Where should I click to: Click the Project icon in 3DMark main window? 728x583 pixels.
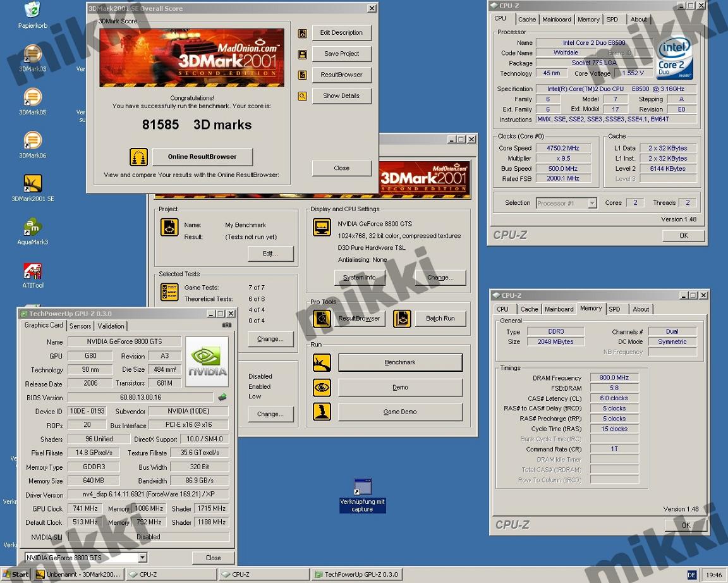[169, 228]
